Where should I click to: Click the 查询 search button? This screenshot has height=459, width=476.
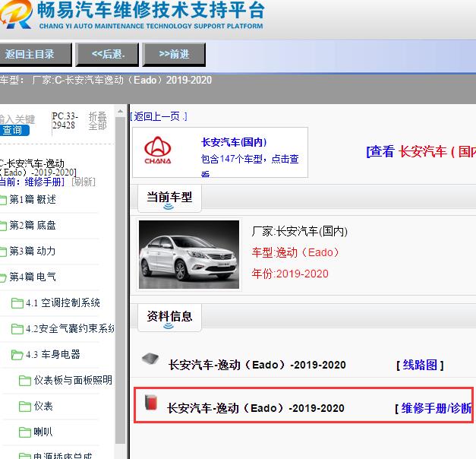coord(14,130)
